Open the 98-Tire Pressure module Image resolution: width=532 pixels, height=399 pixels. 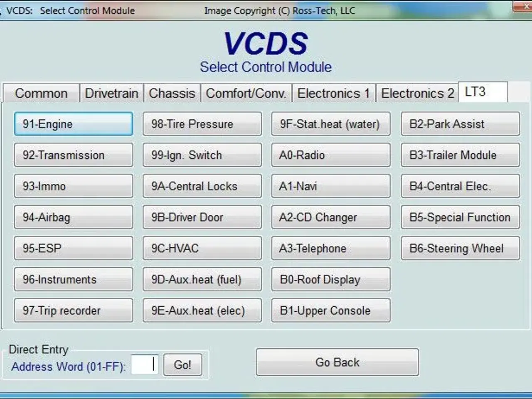pyautogui.click(x=202, y=123)
